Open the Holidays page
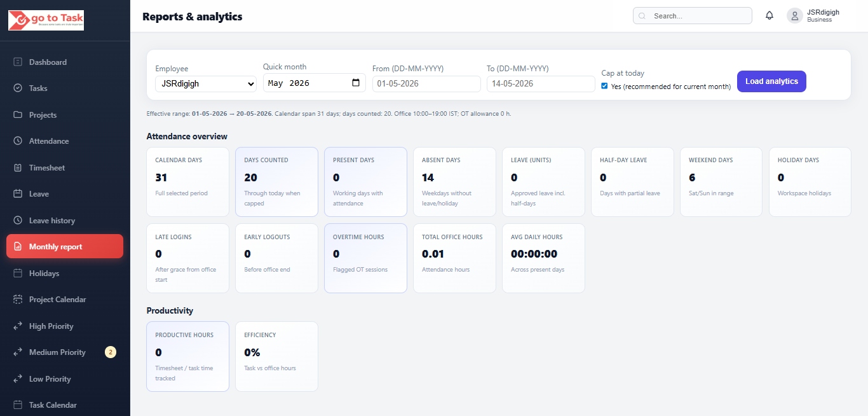The image size is (868, 416). [x=65, y=273]
